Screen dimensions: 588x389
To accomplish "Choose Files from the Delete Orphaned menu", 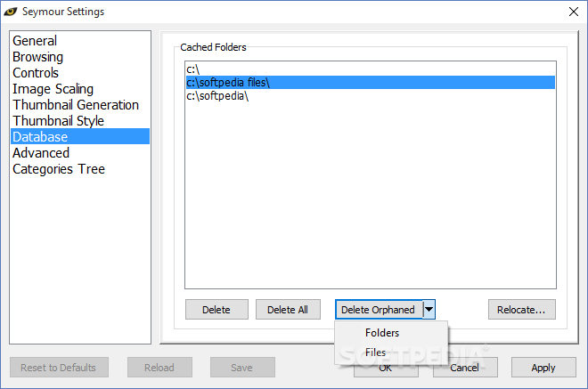I will point(376,353).
